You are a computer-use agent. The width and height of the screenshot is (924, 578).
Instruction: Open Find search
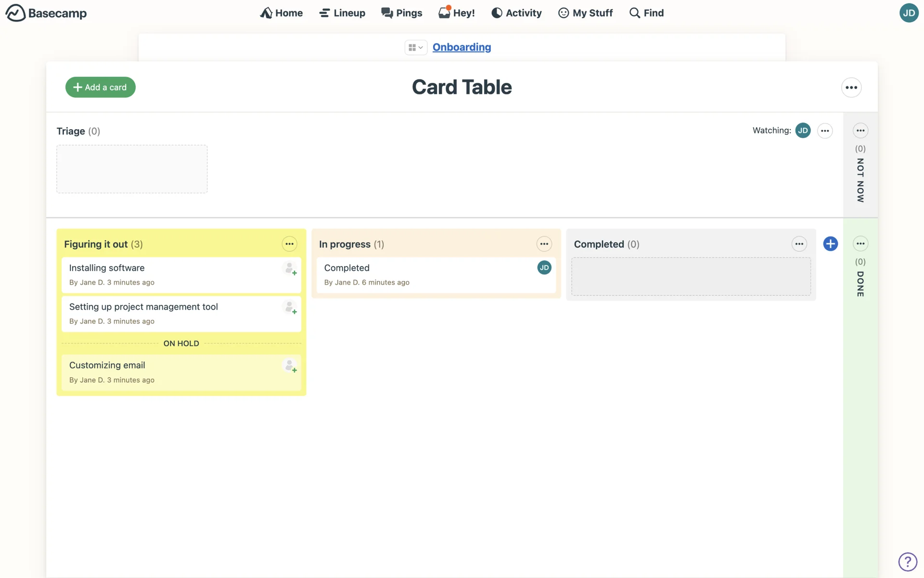click(646, 13)
